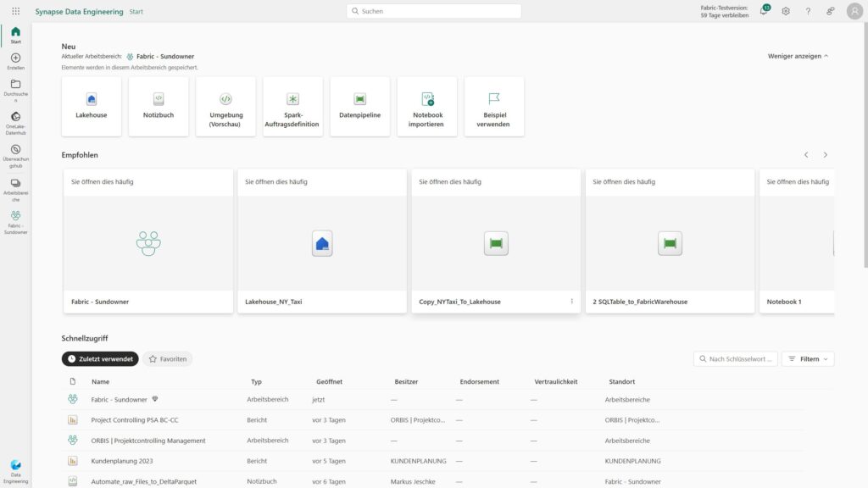Create a new Lakehouse tile
This screenshot has height=488, width=868.
tap(92, 106)
